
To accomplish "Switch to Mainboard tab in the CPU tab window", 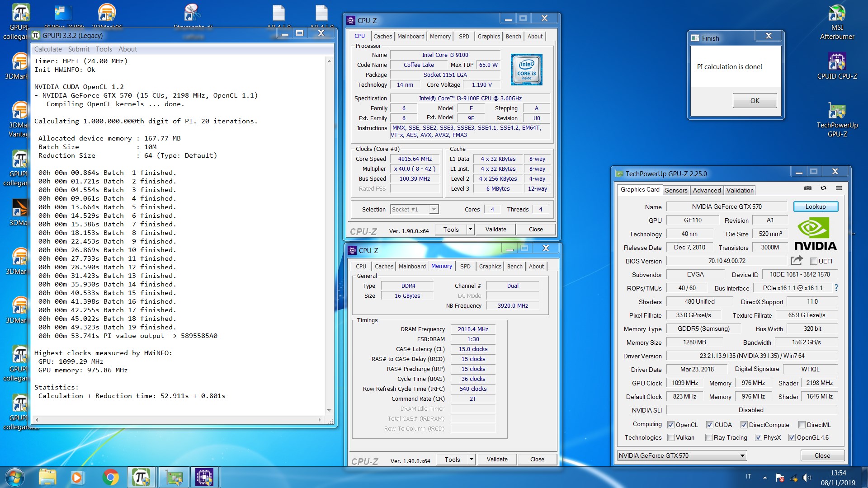I will coord(411,36).
